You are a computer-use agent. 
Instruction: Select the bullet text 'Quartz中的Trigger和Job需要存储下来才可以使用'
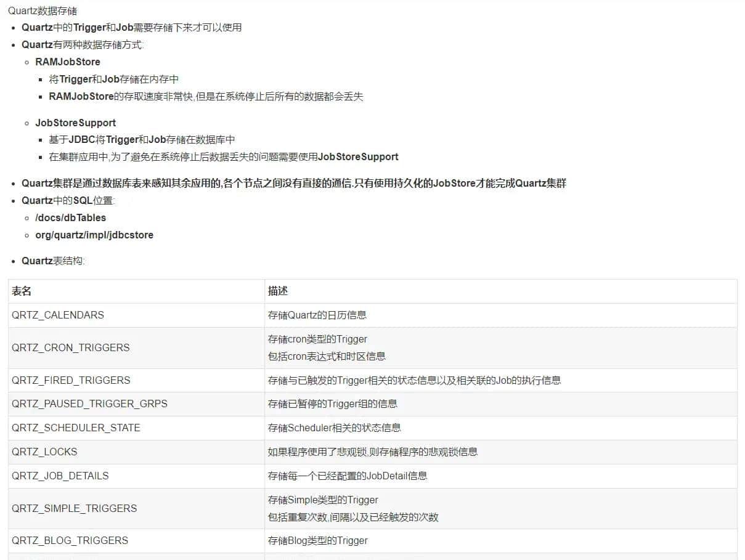tap(132, 27)
